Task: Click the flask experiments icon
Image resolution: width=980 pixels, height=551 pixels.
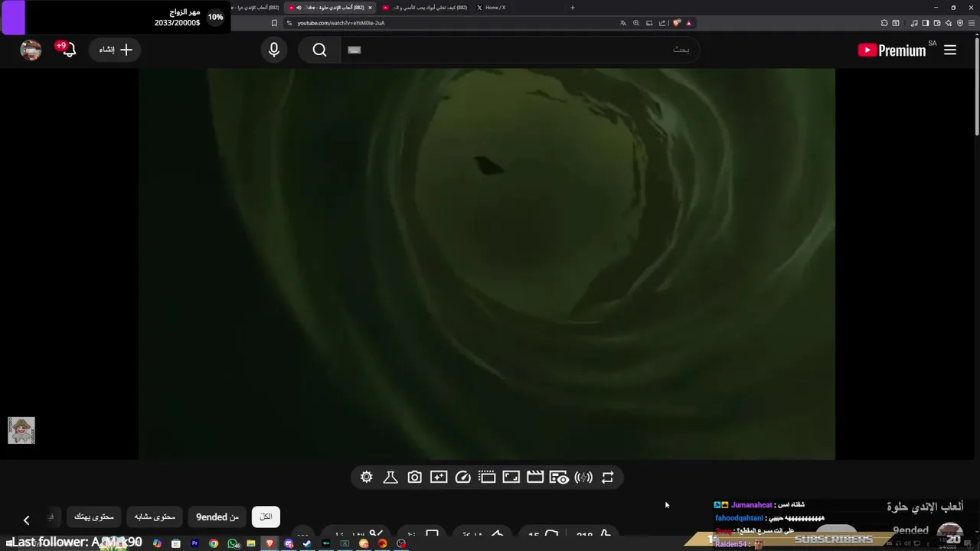Action: pyautogui.click(x=390, y=478)
